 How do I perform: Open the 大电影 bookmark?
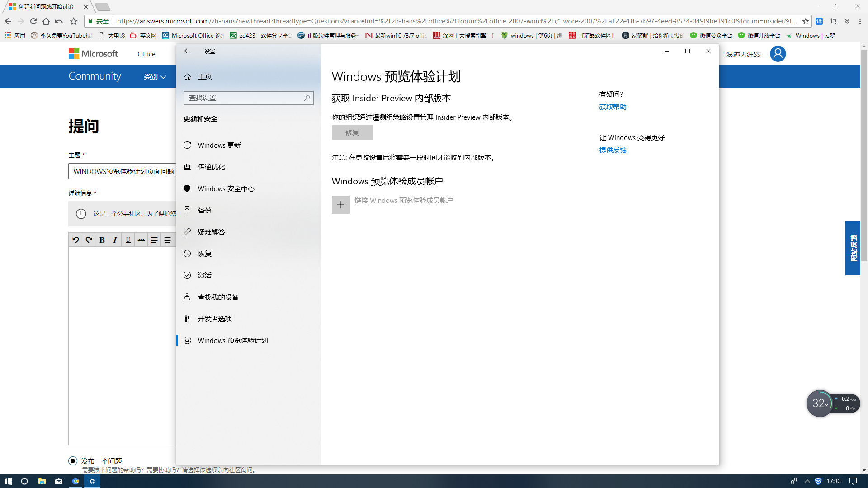click(112, 35)
